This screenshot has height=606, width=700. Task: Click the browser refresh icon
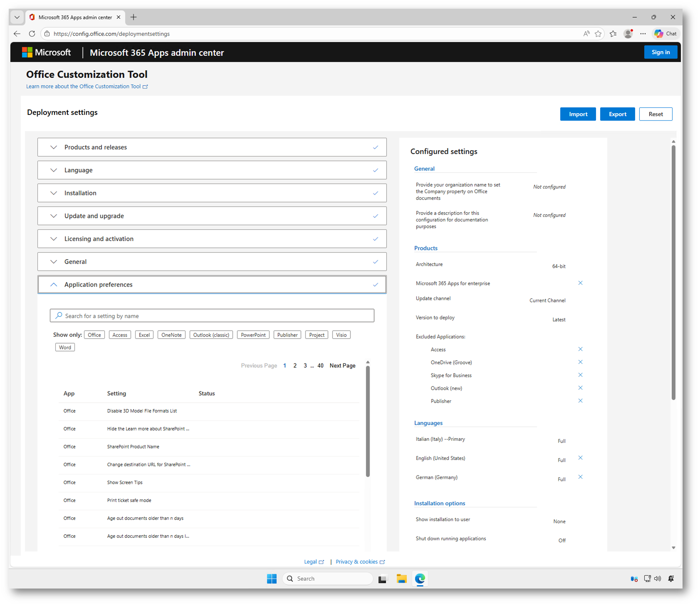[x=32, y=34]
